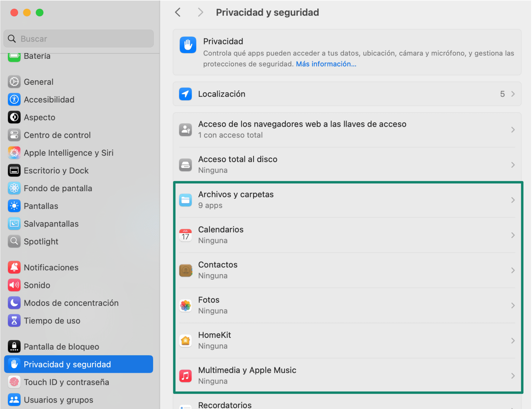The image size is (532, 409).
Task: Click inside the Buscar search field
Action: pos(78,39)
